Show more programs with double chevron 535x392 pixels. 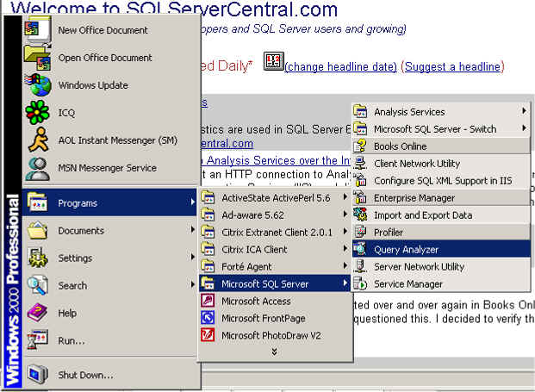point(274,352)
